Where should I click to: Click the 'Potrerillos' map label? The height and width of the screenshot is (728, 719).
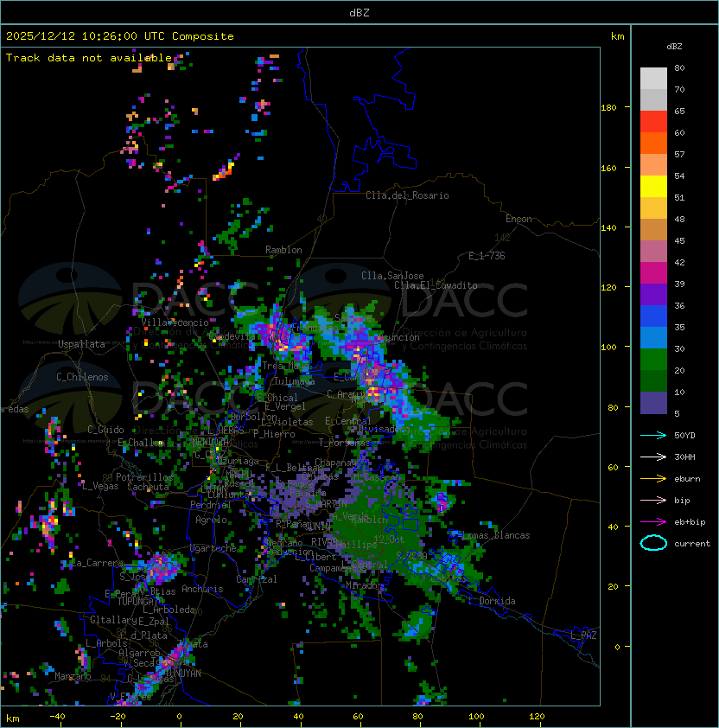(144, 477)
